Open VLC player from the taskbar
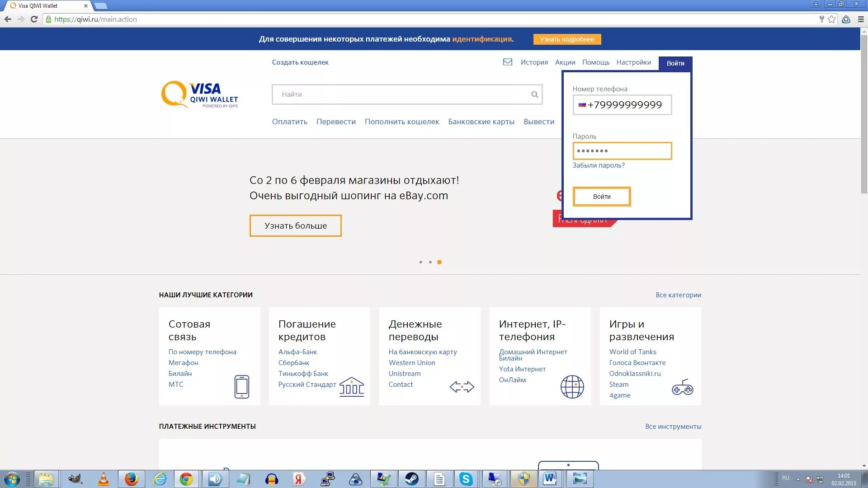This screenshot has width=868, height=488. click(104, 479)
